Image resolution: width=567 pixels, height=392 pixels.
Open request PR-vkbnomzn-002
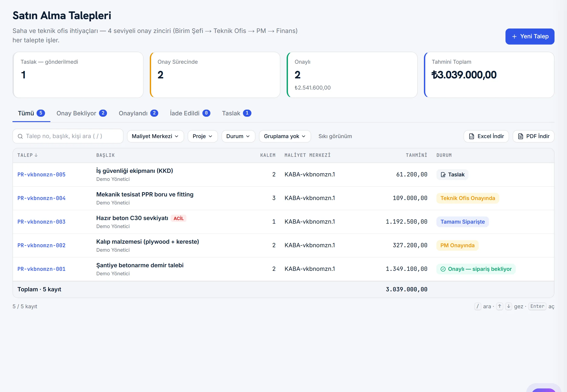coord(41,245)
